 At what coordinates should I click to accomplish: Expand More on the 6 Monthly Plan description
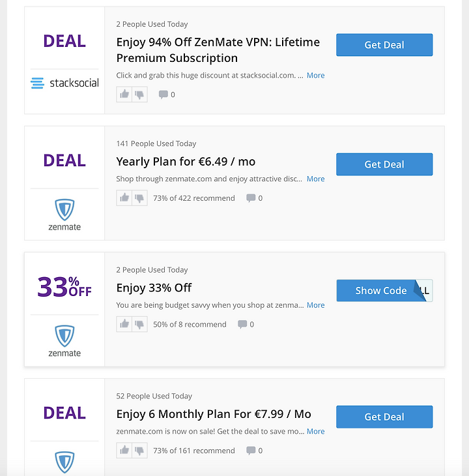point(315,432)
